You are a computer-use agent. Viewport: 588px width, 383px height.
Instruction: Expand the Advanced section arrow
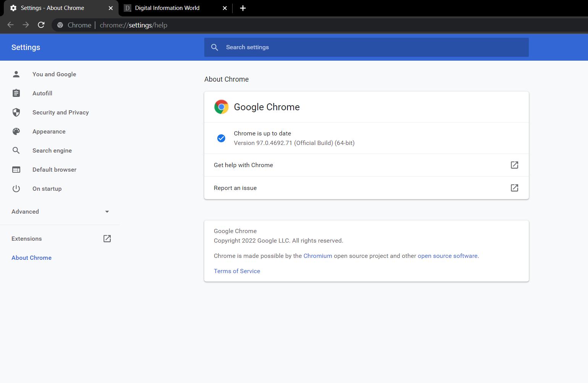pos(107,212)
